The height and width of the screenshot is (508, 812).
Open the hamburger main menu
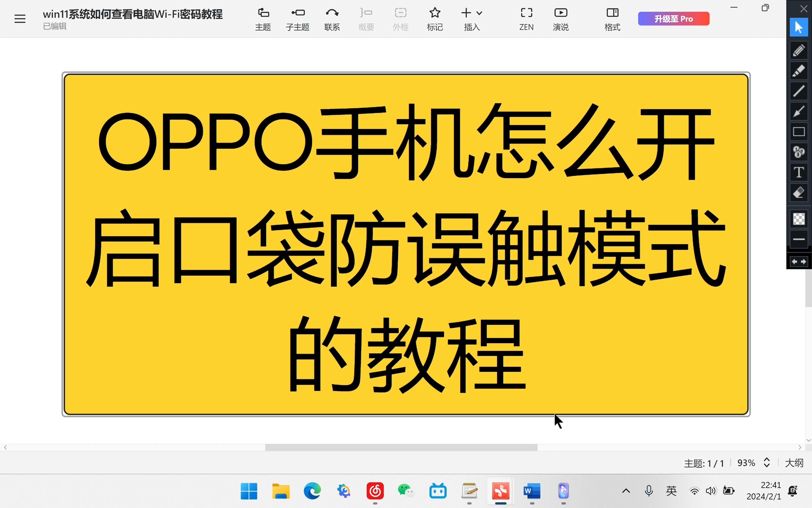click(x=20, y=19)
